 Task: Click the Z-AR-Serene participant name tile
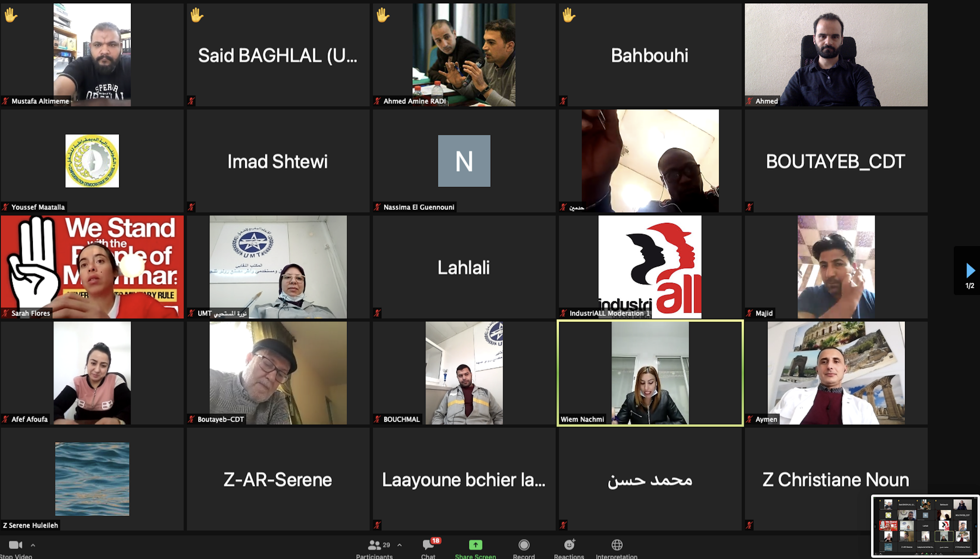pyautogui.click(x=278, y=479)
